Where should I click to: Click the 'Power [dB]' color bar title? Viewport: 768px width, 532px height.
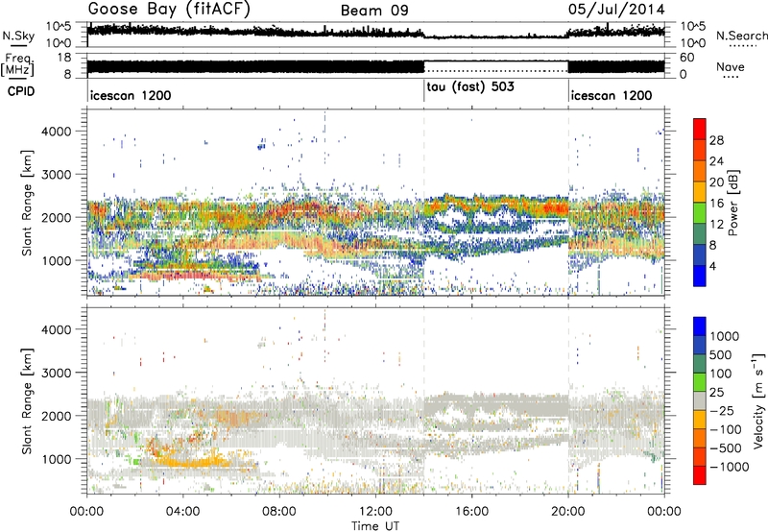coord(732,203)
